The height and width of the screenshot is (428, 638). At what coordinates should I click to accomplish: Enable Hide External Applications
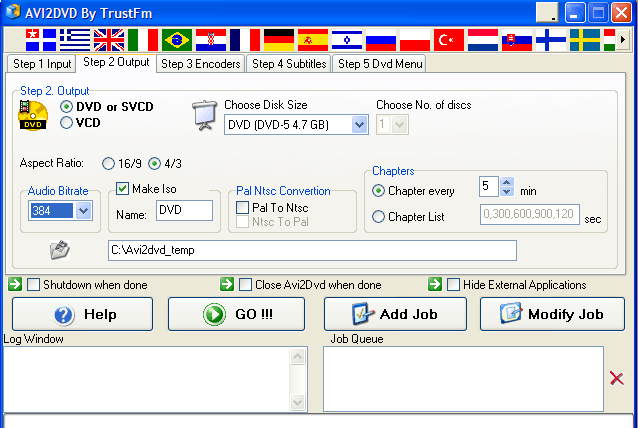(453, 284)
